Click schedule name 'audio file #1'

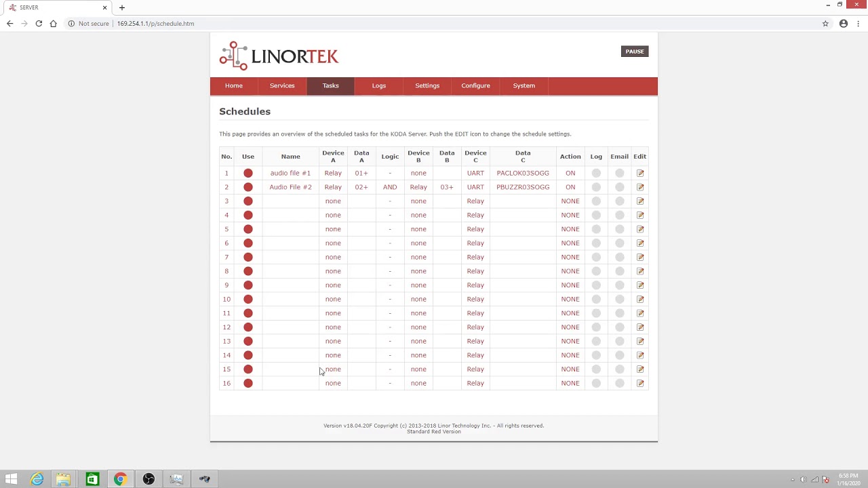[x=290, y=173]
